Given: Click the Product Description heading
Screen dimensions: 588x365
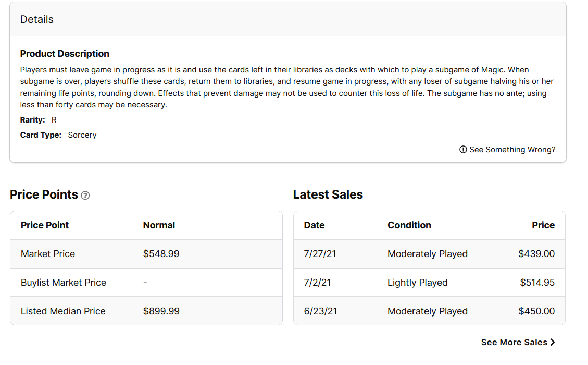Looking at the screenshot, I should coord(65,54).
